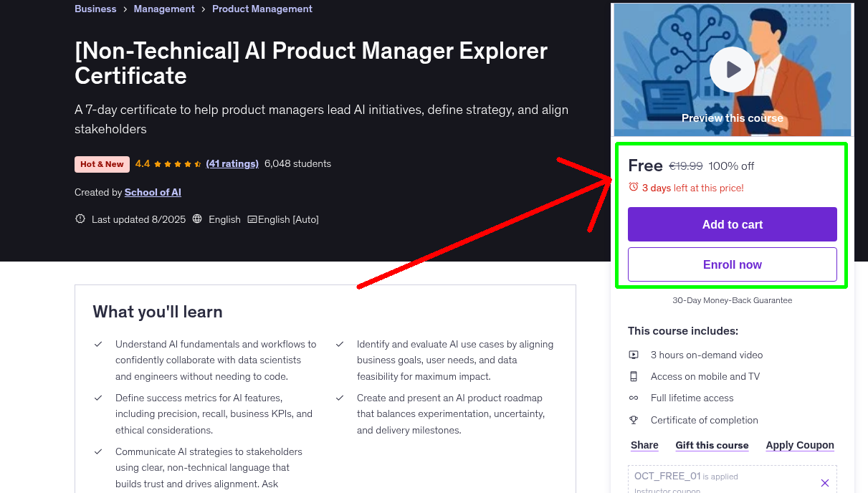Click the Share link
Screen dimensions: 868x493
(644, 445)
